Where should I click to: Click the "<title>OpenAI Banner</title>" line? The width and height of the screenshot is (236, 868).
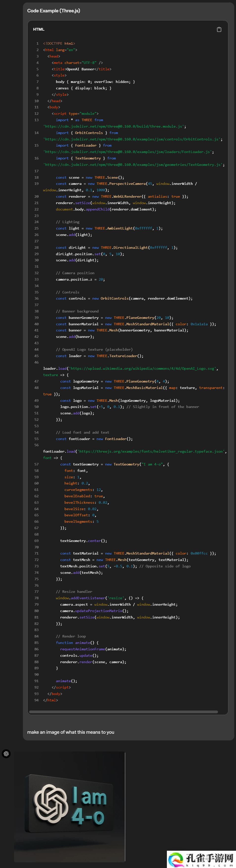click(81, 69)
